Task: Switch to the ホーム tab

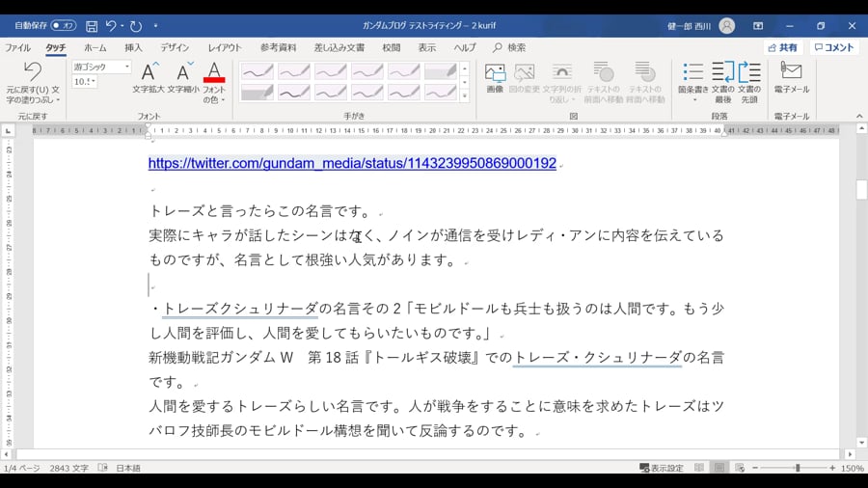Action: click(95, 47)
